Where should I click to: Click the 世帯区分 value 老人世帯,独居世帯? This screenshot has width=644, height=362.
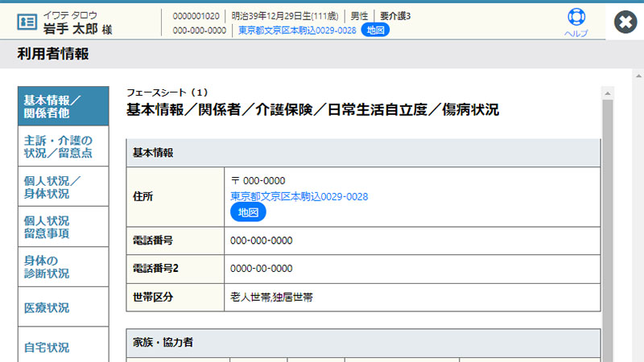click(271, 297)
